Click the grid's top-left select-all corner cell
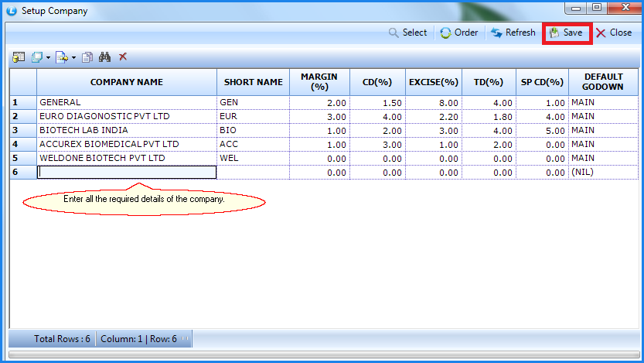 [23, 82]
